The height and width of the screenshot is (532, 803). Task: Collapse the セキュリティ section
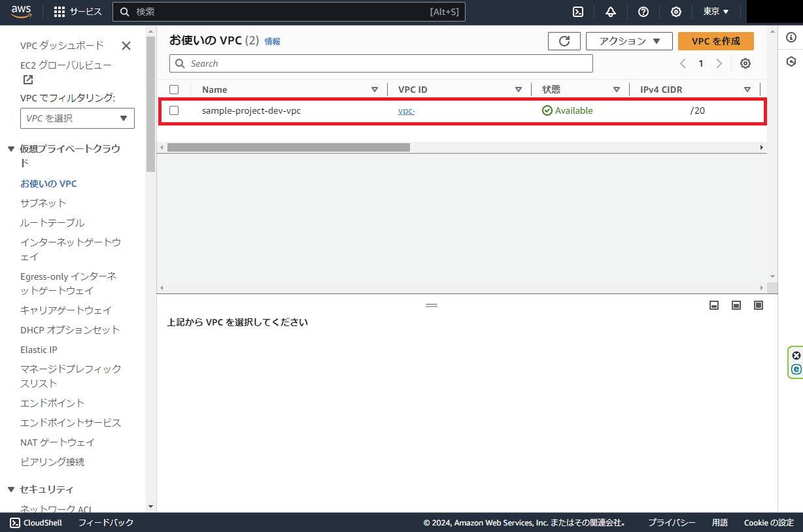pyautogui.click(x=11, y=490)
